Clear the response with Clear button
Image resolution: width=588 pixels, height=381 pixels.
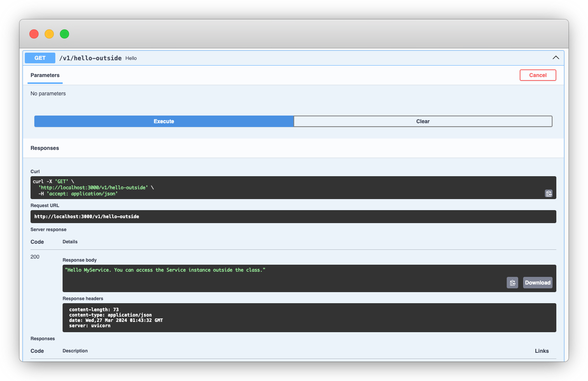point(423,121)
